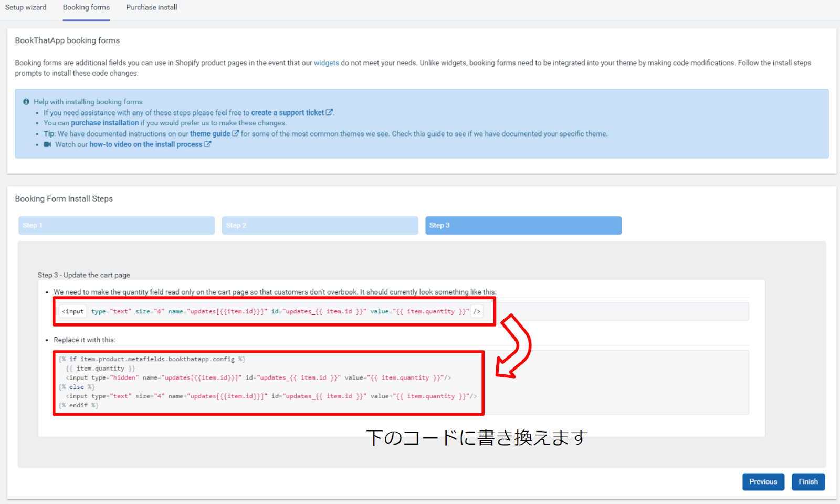This screenshot has height=504, width=840.
Task: Click the replacement Liquid code block
Action: point(268,383)
